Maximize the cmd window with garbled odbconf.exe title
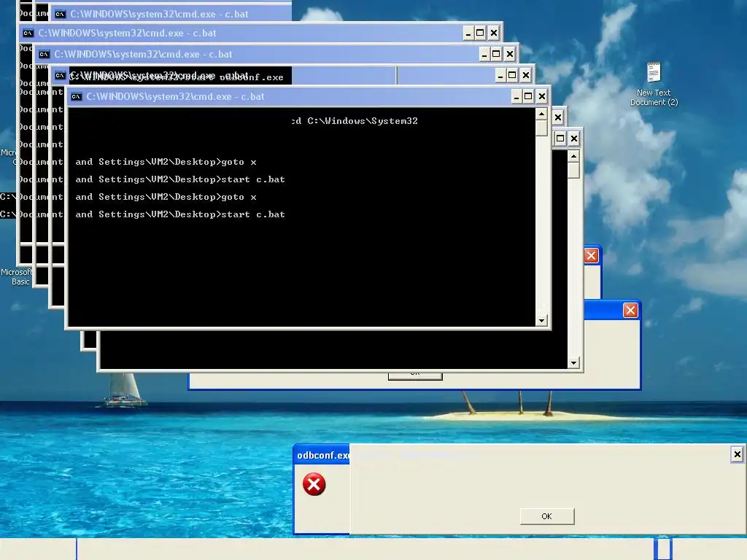 (x=512, y=75)
